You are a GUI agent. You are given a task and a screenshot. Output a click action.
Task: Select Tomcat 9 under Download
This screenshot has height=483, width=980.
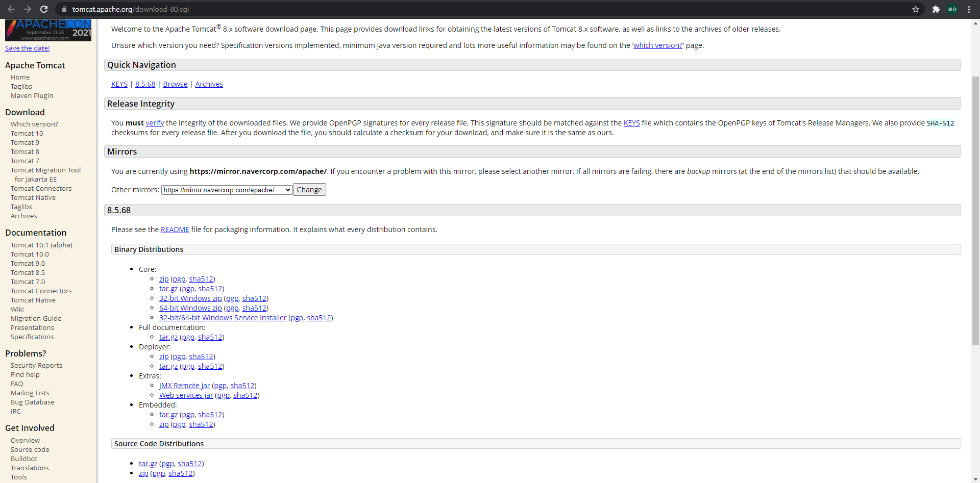click(24, 143)
